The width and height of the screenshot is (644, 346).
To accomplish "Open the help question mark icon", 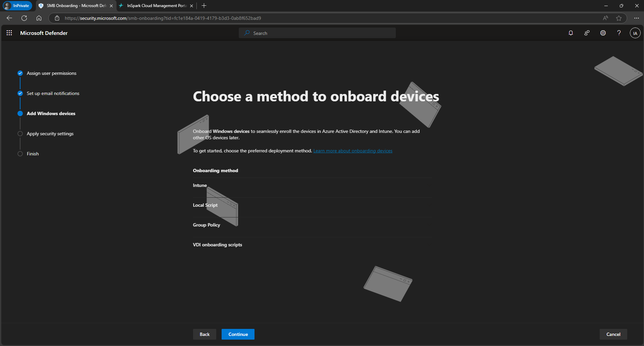I will (619, 33).
